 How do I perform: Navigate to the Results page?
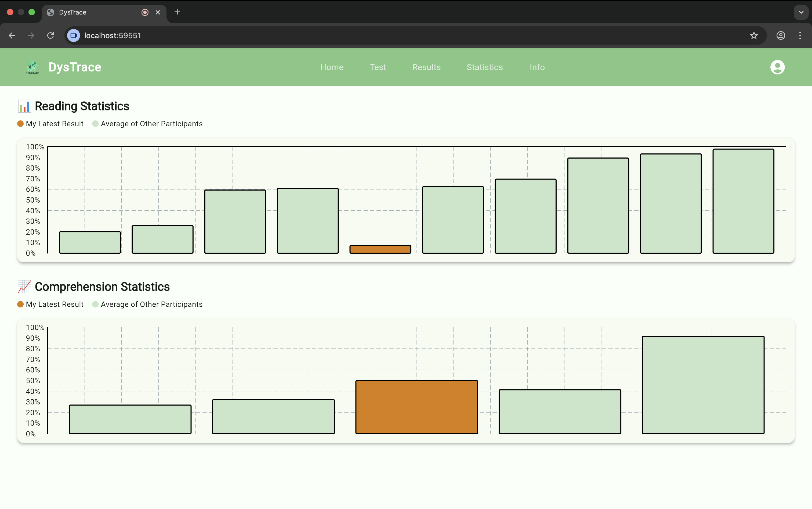pos(426,67)
